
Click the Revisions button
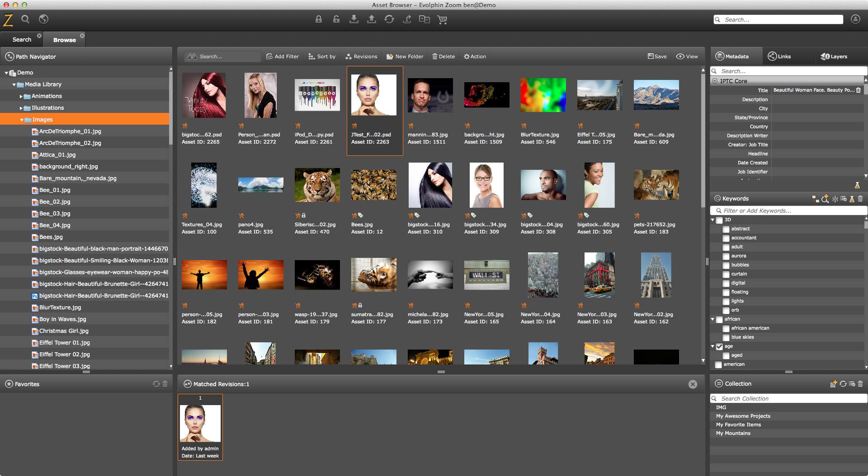click(361, 56)
